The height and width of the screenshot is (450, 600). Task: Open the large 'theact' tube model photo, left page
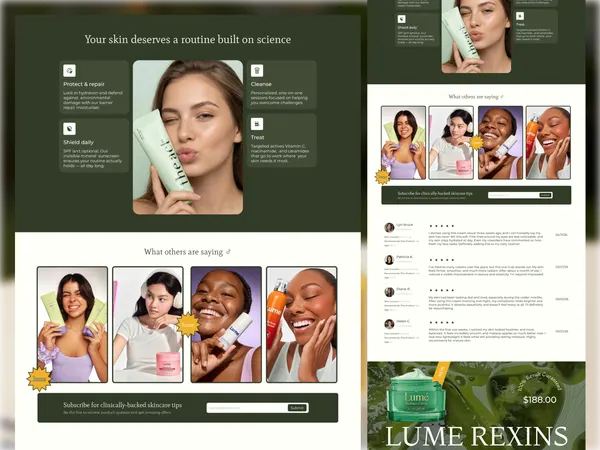tap(188, 137)
